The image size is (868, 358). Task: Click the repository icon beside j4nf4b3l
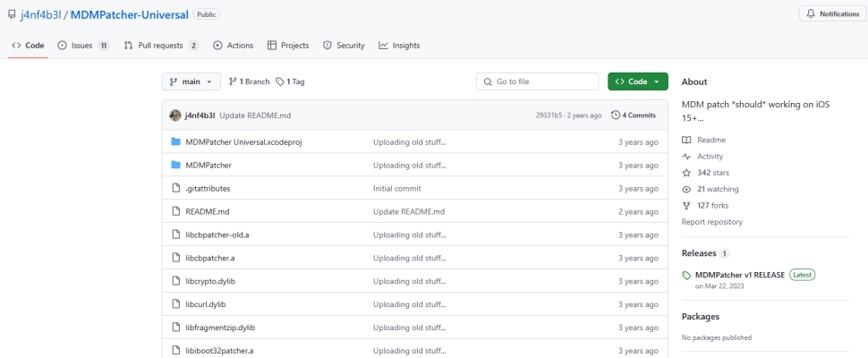[x=12, y=15]
